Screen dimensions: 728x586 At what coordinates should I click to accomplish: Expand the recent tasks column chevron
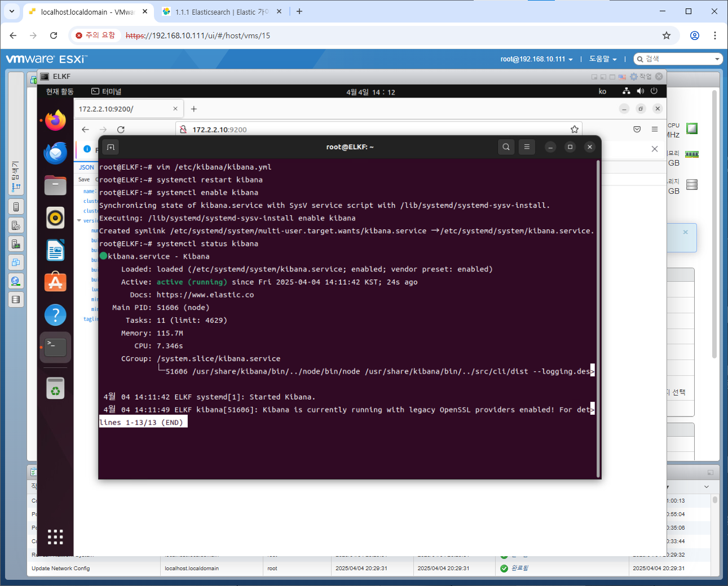(x=707, y=486)
